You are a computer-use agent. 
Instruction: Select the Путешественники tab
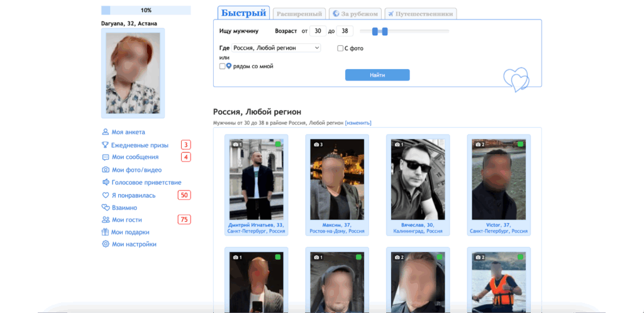421,13
